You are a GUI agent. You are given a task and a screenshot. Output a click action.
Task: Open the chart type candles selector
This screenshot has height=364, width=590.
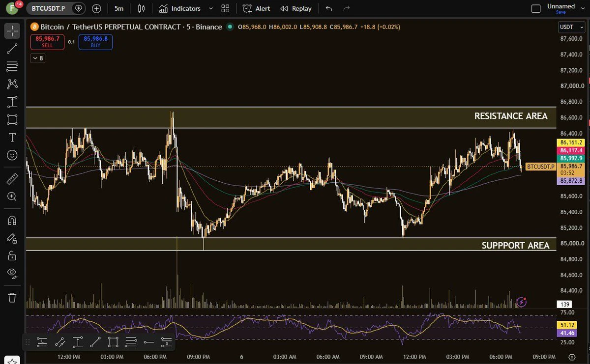(142, 8)
